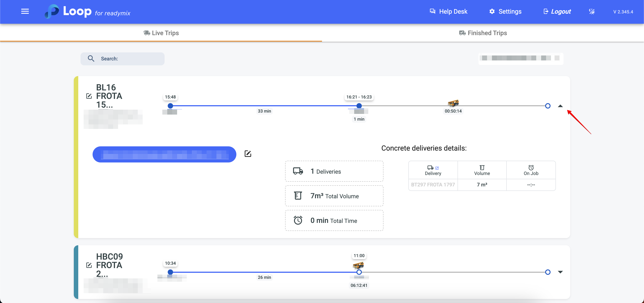
Task: Click the 15:48 start point on the BL16 timeline
Action: coord(170,106)
